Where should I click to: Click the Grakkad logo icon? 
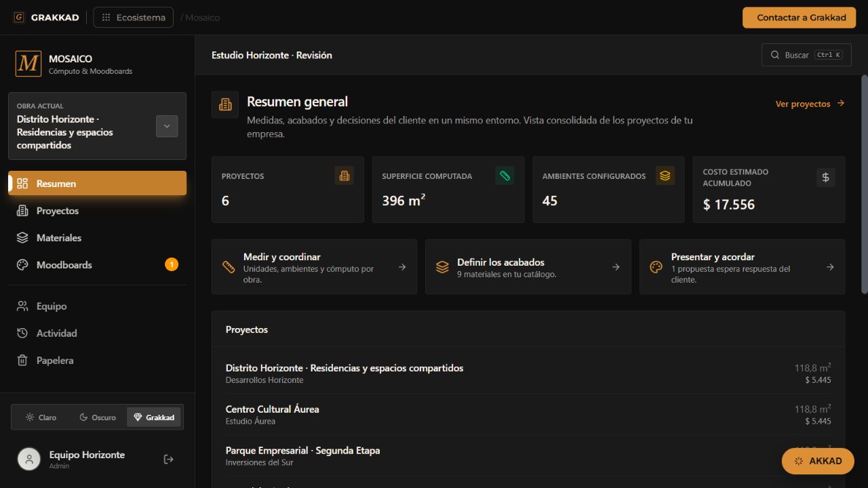tap(19, 18)
